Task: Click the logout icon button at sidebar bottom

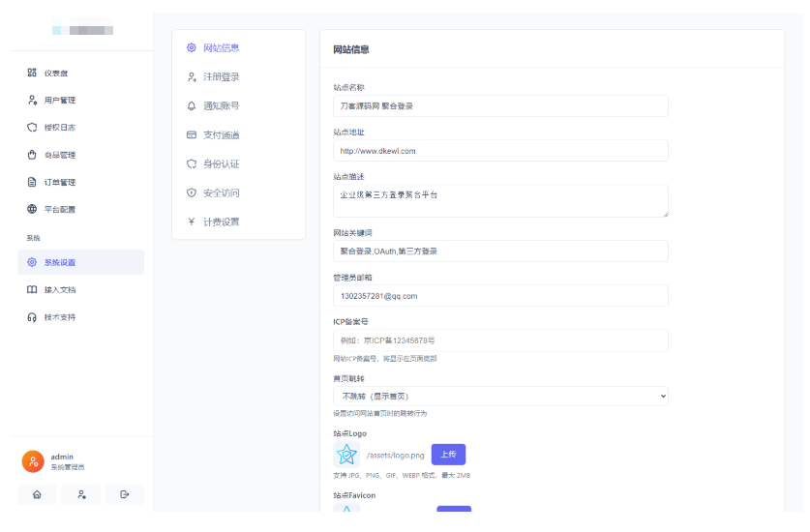Action: (125, 494)
